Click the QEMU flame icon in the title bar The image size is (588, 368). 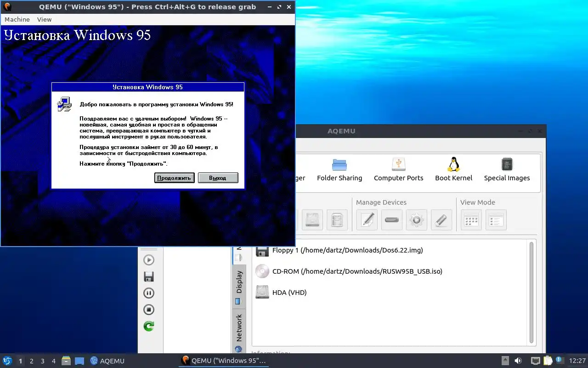click(x=7, y=7)
